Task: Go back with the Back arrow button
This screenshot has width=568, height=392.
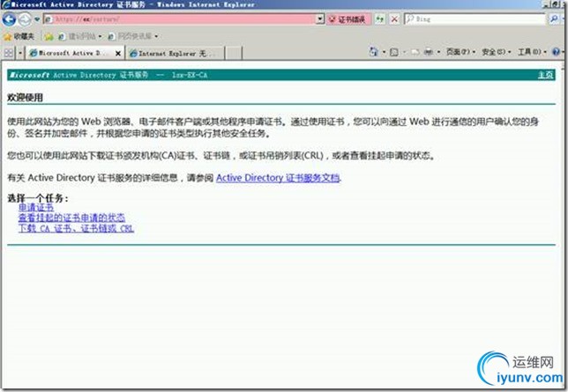Action: [x=9, y=19]
